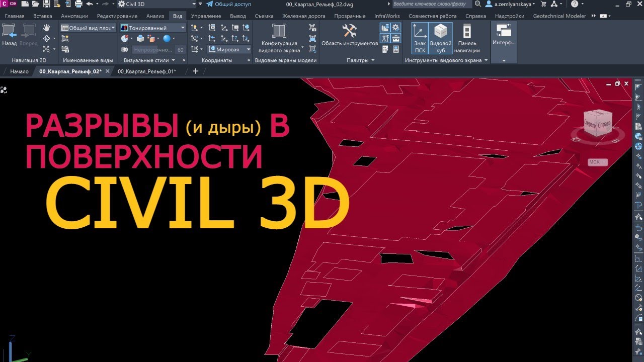This screenshot has width=644, height=362.
Task: Switch to the Справка ribbon tab
Action: tap(475, 16)
